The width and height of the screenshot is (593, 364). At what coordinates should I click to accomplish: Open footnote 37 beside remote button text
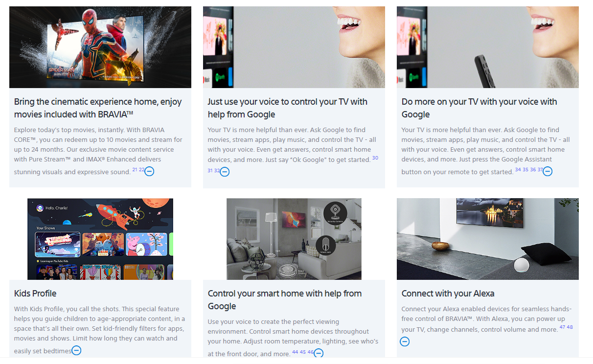(x=540, y=170)
